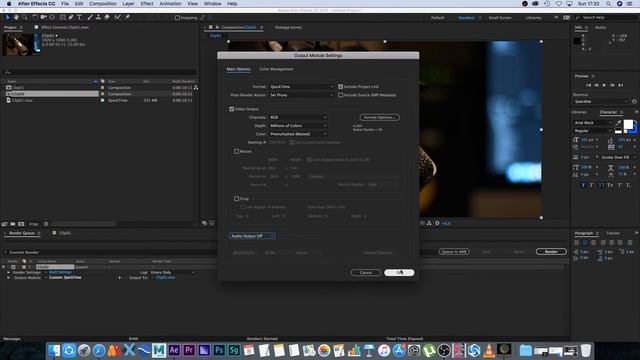Open the Audio Output Off dropdown

(252, 236)
